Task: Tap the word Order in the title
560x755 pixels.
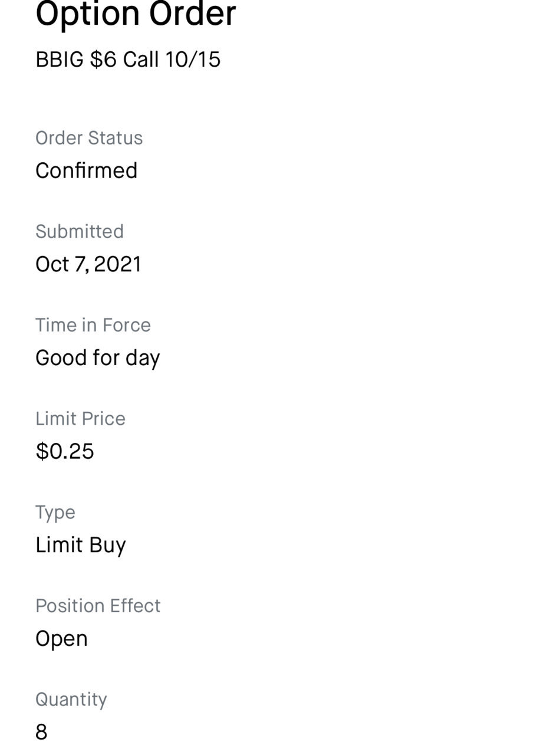Action: click(x=192, y=13)
